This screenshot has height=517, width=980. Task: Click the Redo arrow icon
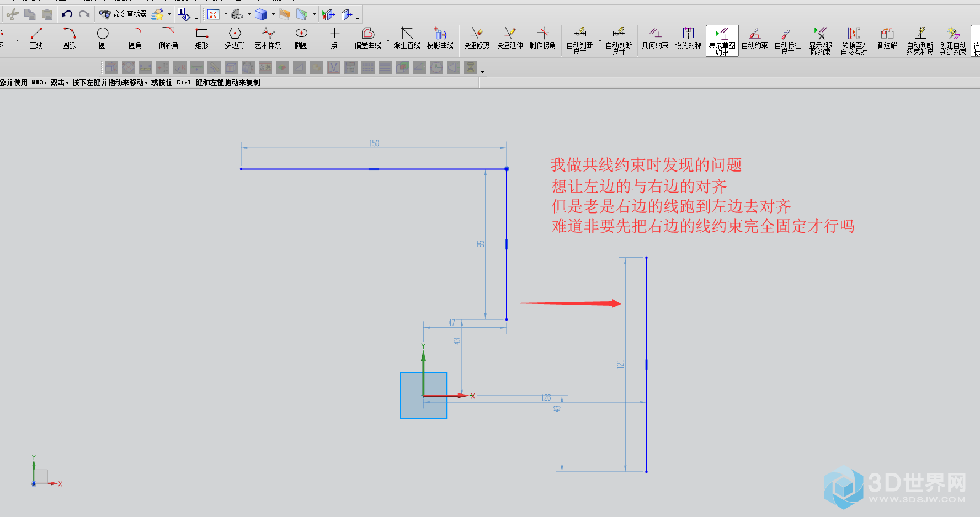84,14
